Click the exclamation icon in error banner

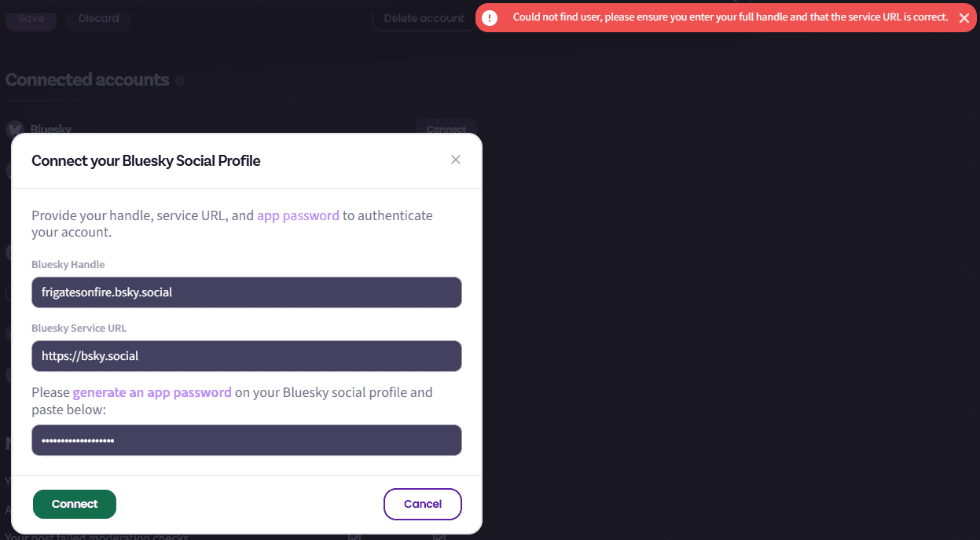(x=490, y=18)
